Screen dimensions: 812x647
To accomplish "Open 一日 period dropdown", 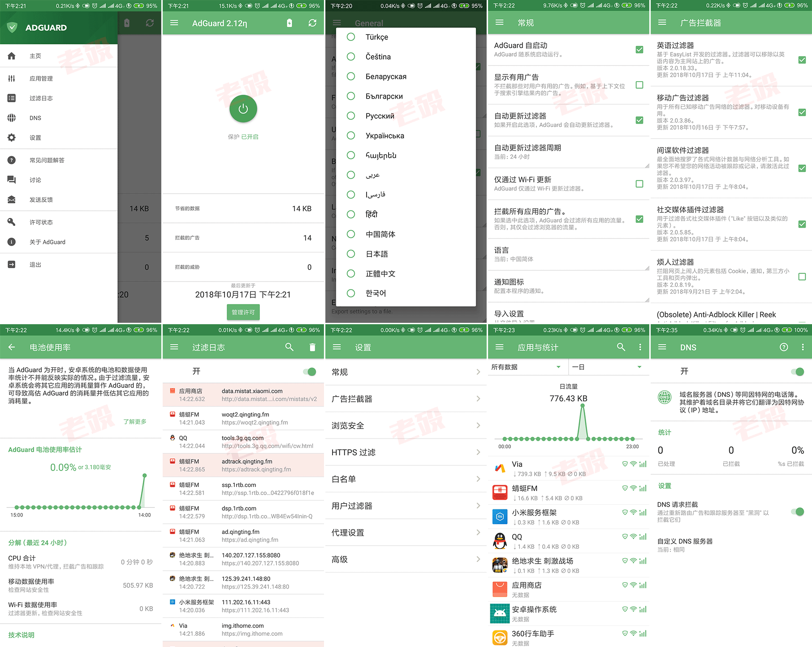I will coord(608,367).
